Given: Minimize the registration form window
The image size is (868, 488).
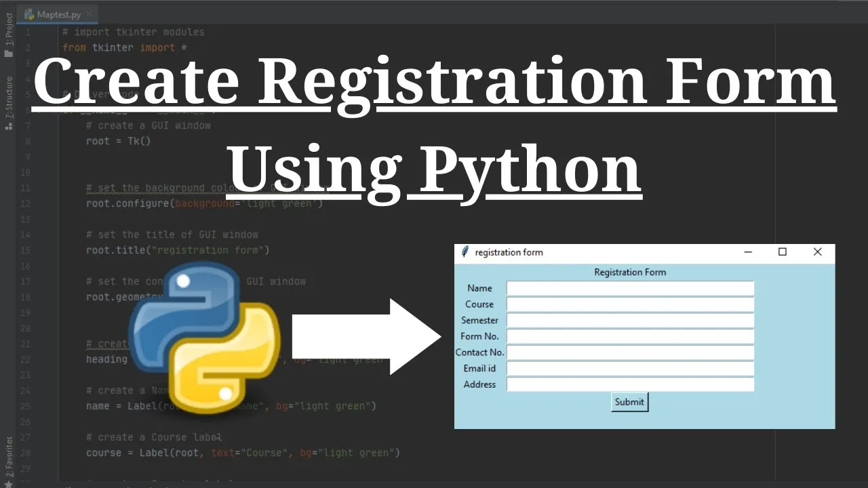Looking at the screenshot, I should click(x=748, y=252).
